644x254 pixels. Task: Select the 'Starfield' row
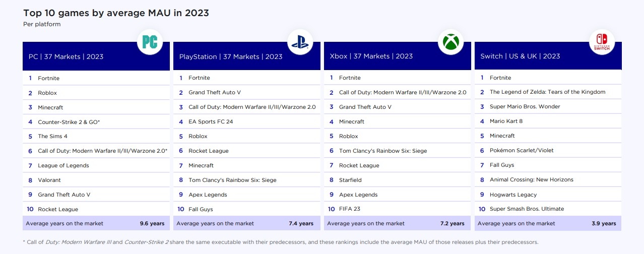click(397, 180)
